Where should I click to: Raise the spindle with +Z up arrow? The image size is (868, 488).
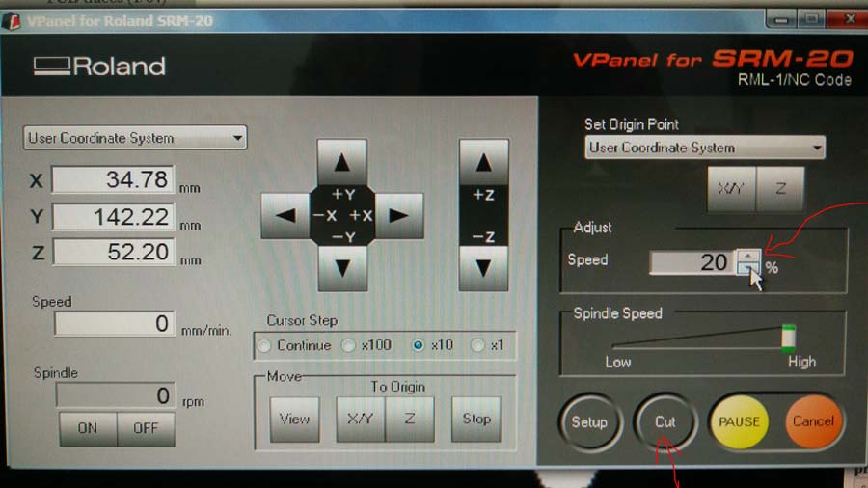point(483,163)
